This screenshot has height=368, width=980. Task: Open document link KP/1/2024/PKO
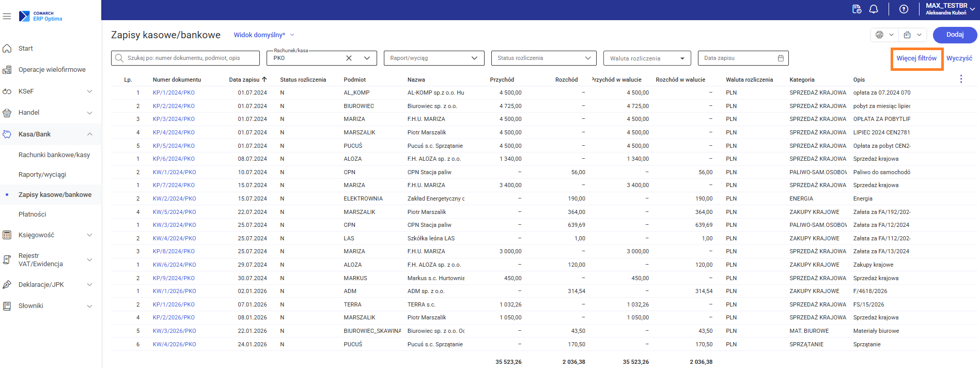(174, 93)
